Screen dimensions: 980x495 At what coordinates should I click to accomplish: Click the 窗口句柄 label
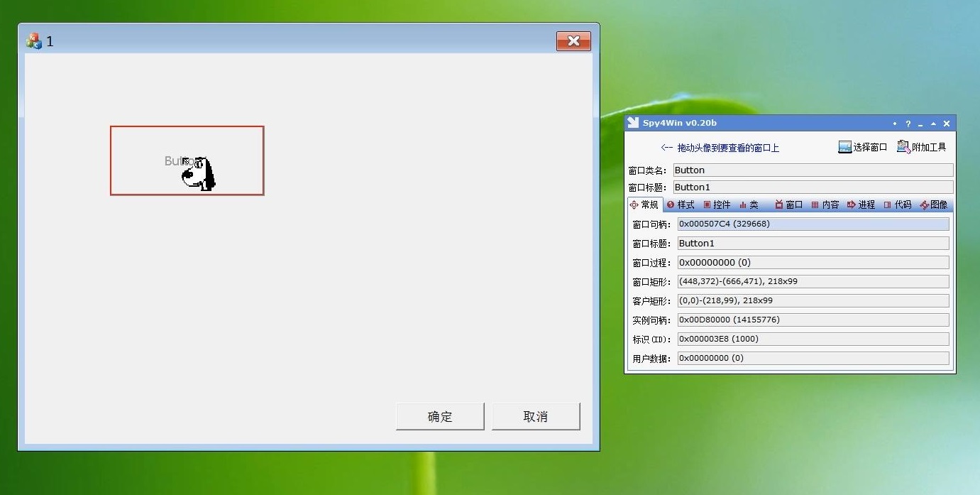651,224
